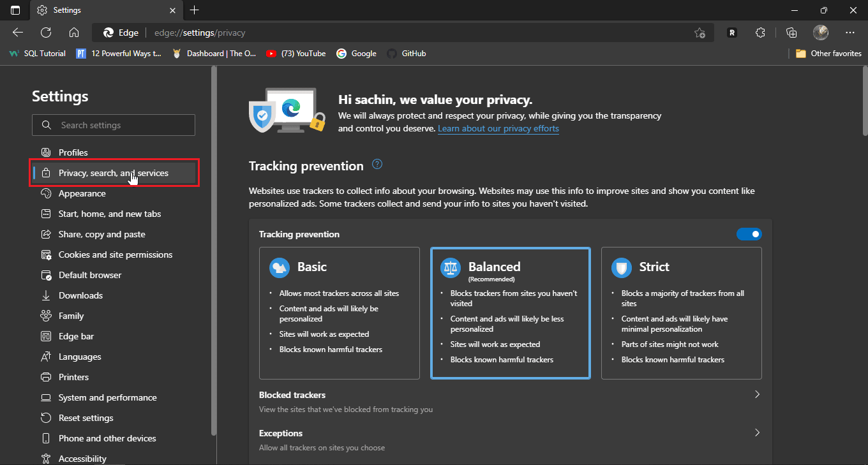Open the Extensions puzzle icon
Image resolution: width=868 pixels, height=465 pixels.
pyautogui.click(x=760, y=33)
